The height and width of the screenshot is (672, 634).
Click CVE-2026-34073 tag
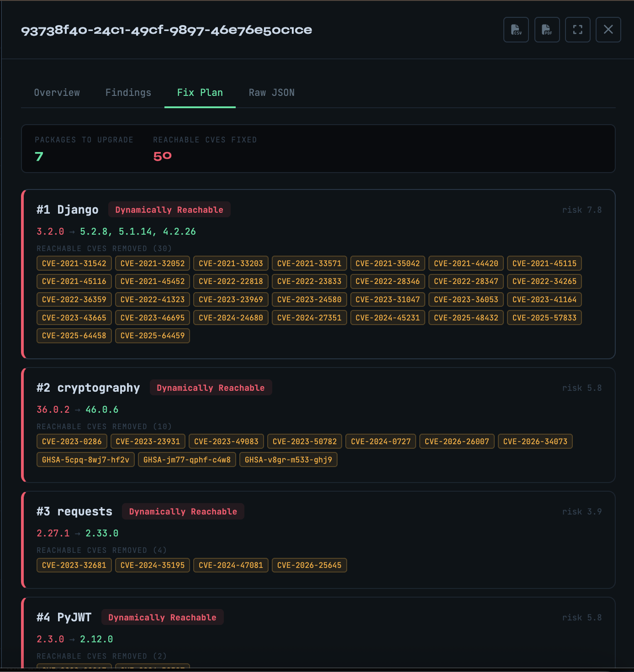535,441
